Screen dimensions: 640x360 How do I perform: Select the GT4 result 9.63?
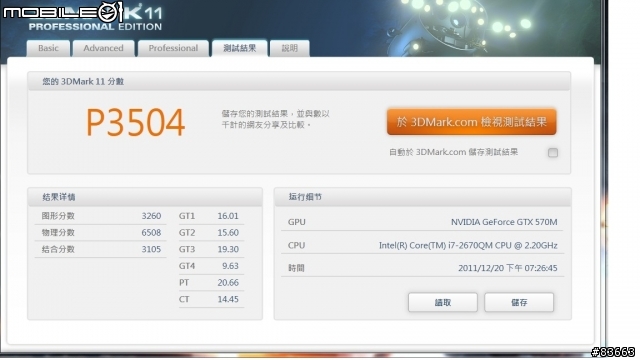pos(230,266)
